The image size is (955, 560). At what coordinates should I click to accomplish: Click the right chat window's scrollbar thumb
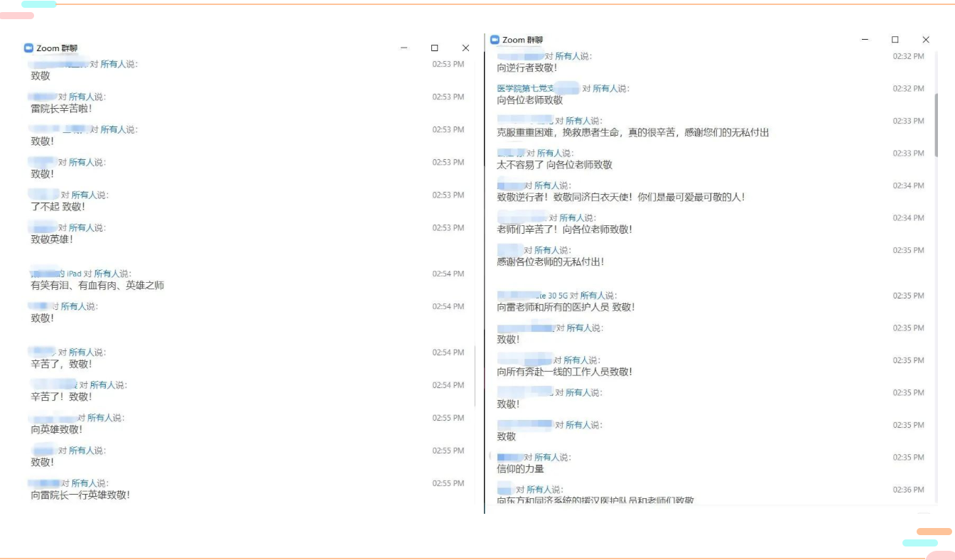937,124
